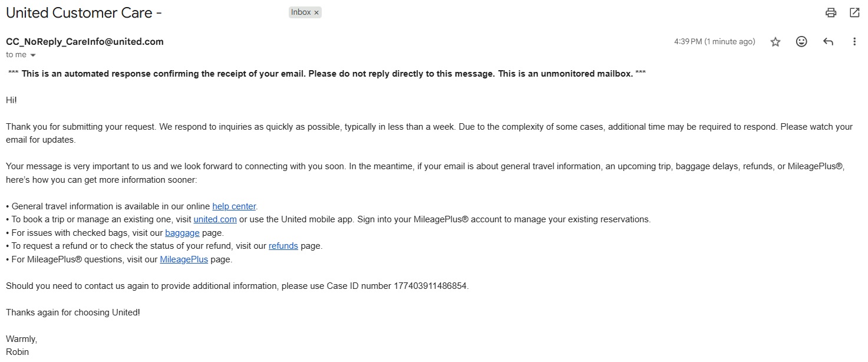Open the baggage page link
The width and height of the screenshot is (868, 362).
click(182, 233)
